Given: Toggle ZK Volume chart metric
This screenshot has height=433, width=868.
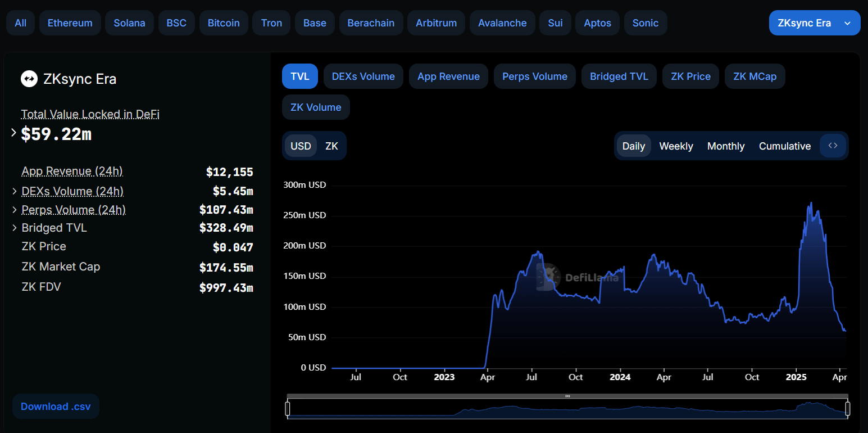Looking at the screenshot, I should (x=316, y=107).
